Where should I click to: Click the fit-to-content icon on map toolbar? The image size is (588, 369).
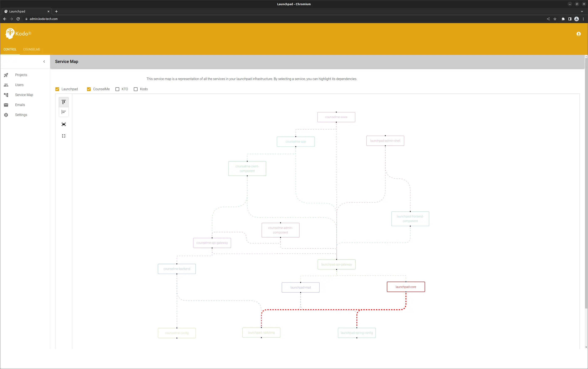[63, 124]
